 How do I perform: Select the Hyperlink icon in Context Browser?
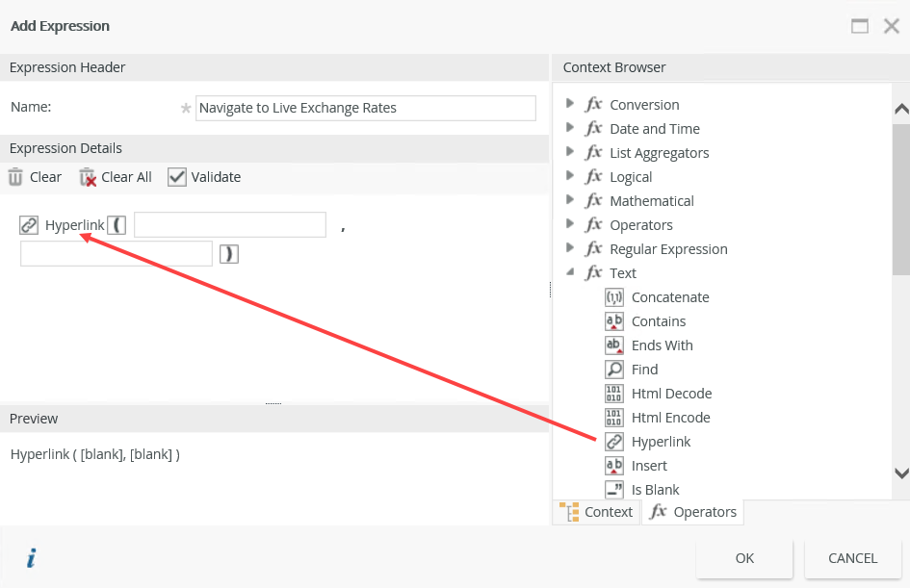pyautogui.click(x=614, y=442)
